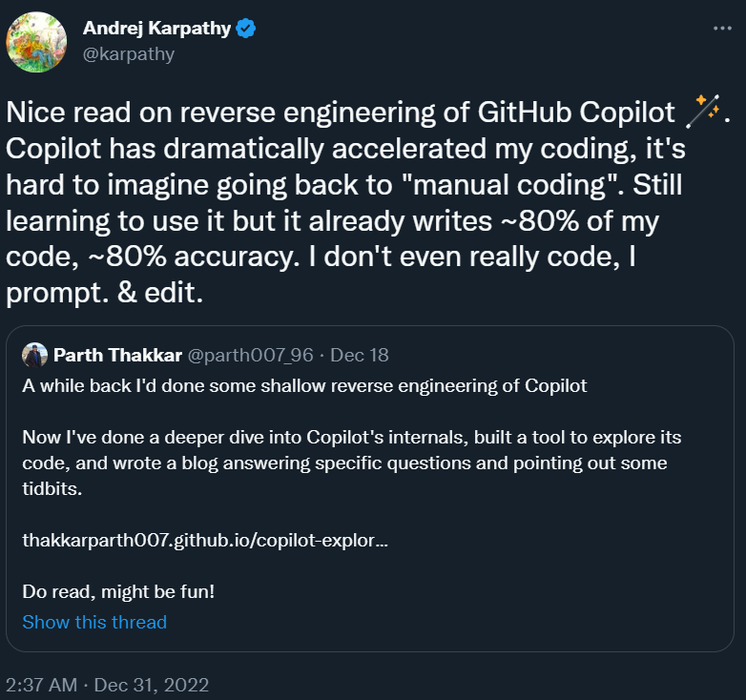Open the Andrej Karpathy display name
The height and width of the screenshot is (700, 746).
[x=156, y=29]
